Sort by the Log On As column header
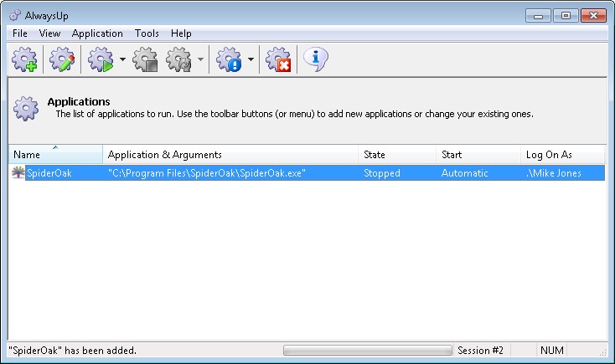The image size is (615, 364). click(563, 154)
